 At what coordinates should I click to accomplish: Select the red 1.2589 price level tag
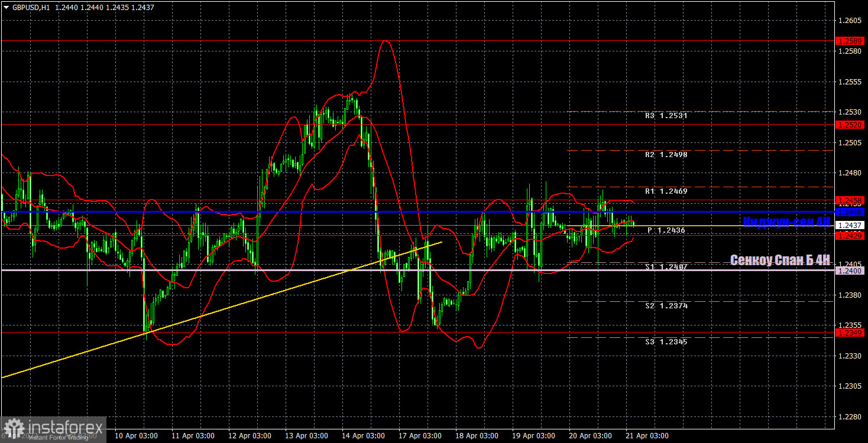850,41
